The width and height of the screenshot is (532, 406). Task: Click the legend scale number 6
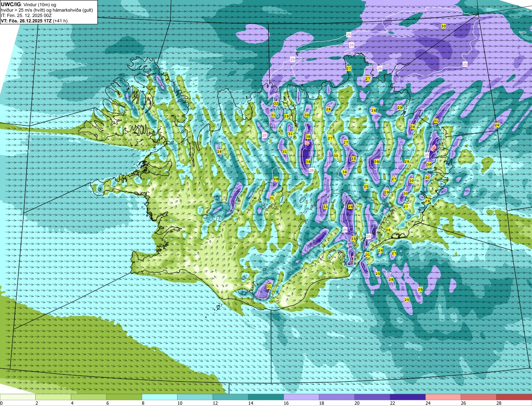coord(107,403)
